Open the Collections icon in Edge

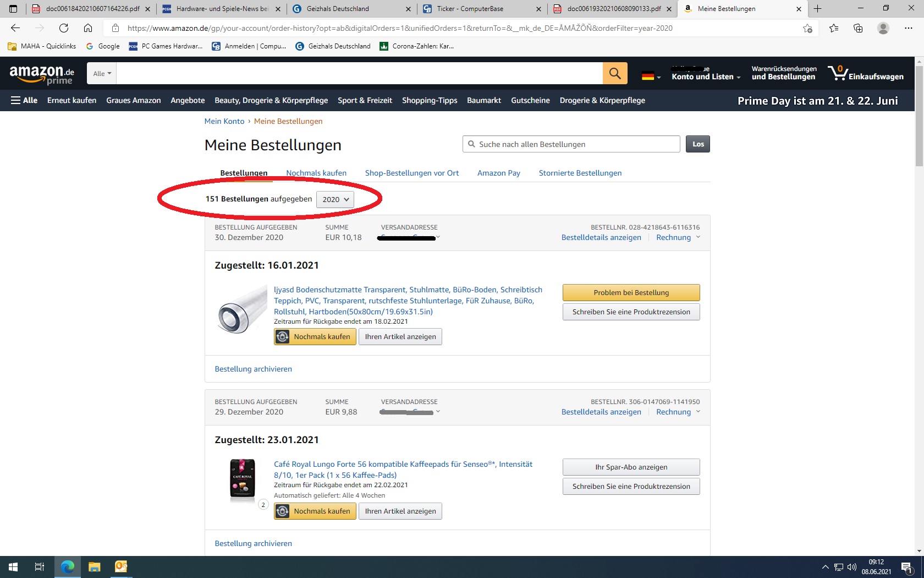pyautogui.click(x=858, y=28)
